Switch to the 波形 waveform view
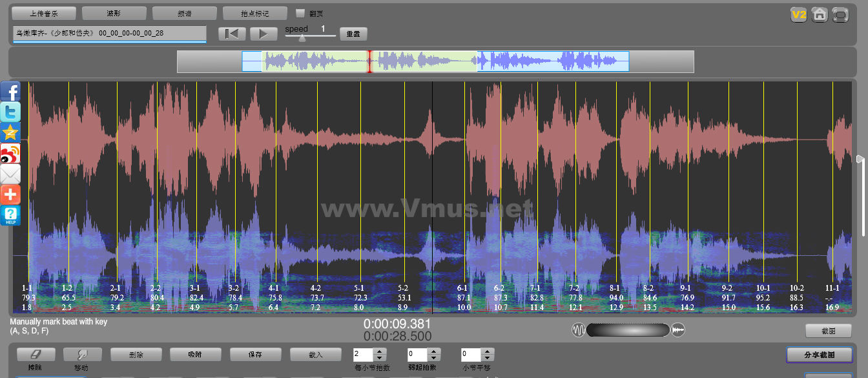The width and height of the screenshot is (868, 378). pos(114,13)
